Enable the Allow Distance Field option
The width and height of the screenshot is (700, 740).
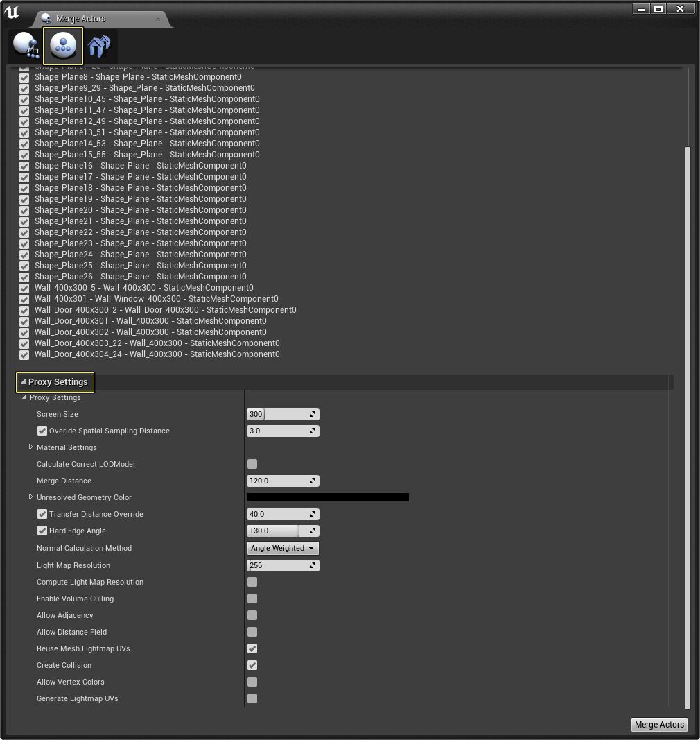[x=252, y=632]
